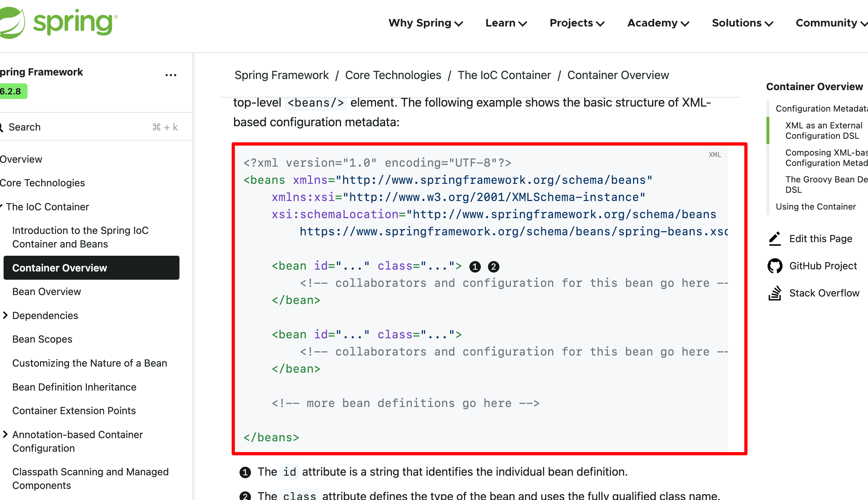Open Core Technologies in sidebar

(43, 183)
